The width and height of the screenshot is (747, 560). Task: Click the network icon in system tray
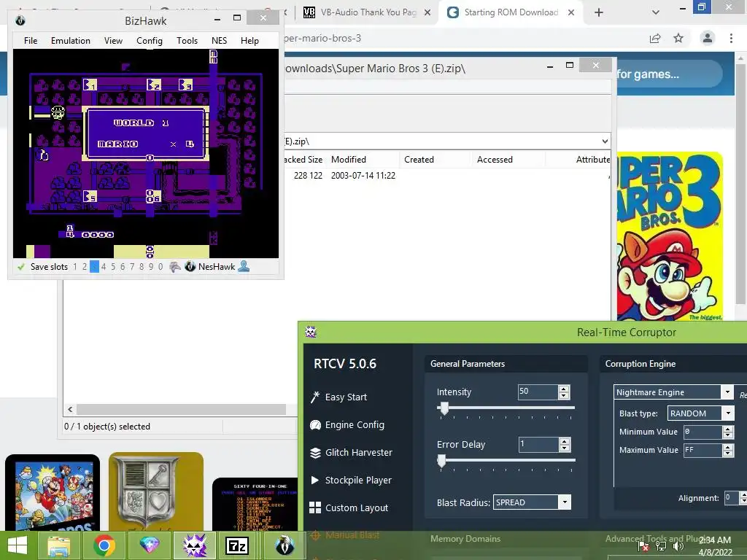click(x=661, y=547)
